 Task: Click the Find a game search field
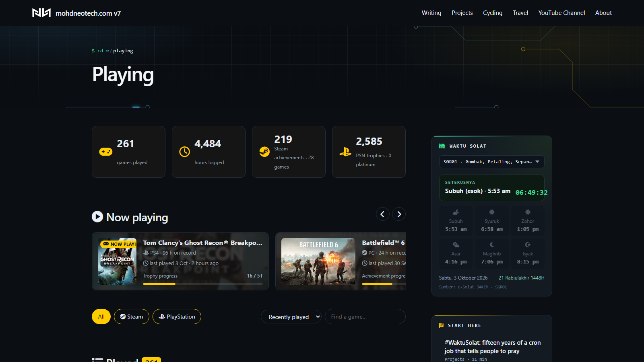tap(365, 317)
